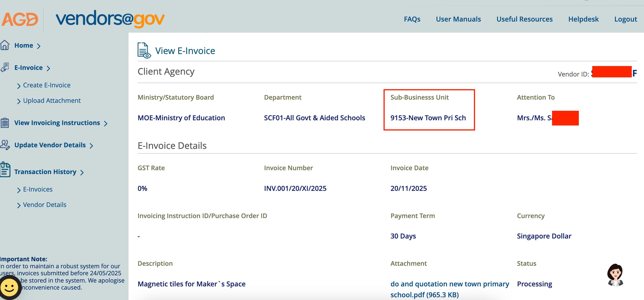644x300 pixels.
Task: Select Vendor Details under Transaction History
Action: (x=45, y=205)
